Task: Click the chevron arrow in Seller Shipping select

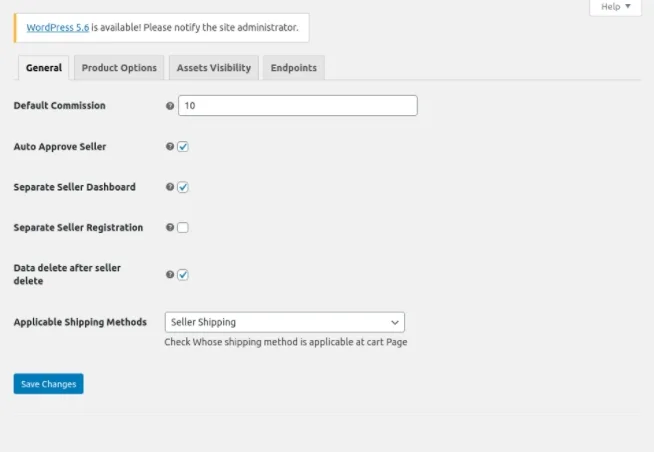Action: click(x=395, y=322)
